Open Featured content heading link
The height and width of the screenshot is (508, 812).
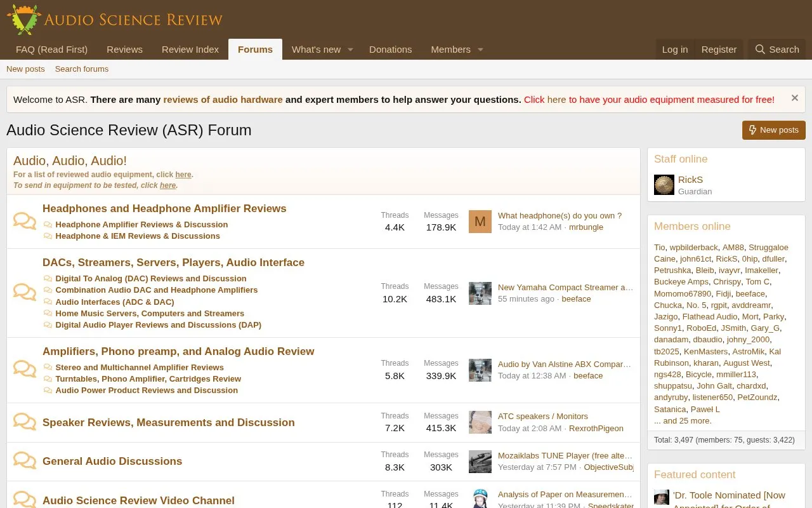695,475
